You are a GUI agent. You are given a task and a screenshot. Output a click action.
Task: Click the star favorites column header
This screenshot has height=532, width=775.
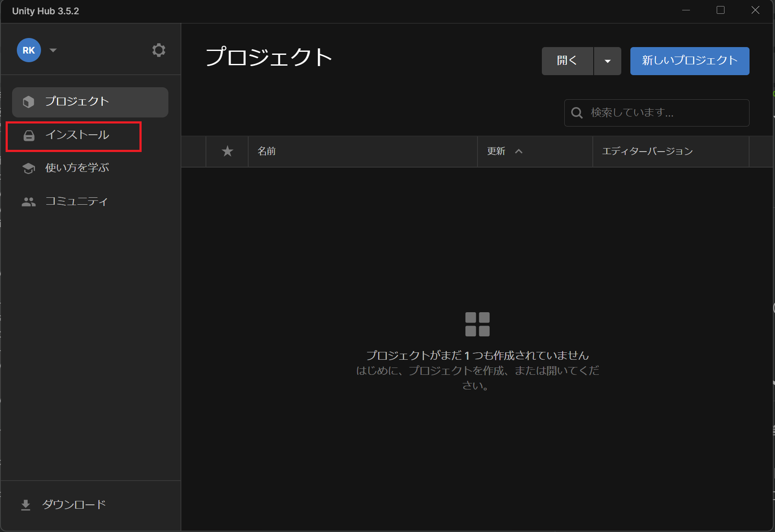click(227, 151)
